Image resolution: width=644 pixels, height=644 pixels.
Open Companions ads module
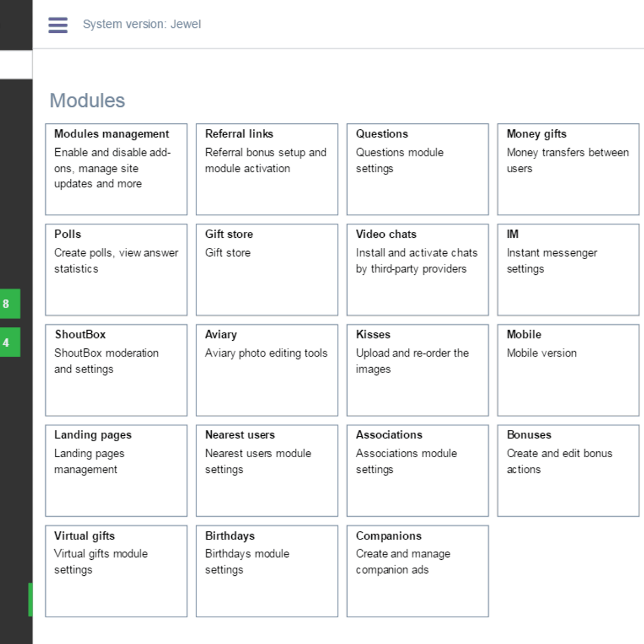(x=418, y=571)
